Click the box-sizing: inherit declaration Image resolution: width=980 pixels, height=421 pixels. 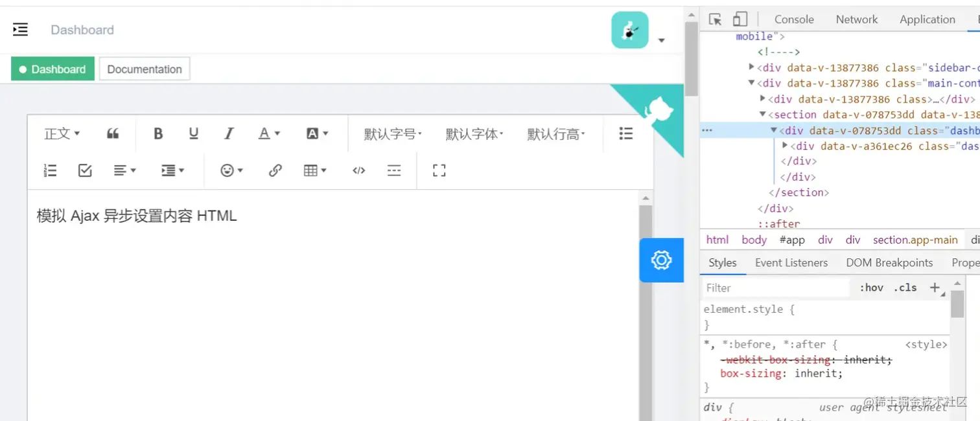click(781, 374)
